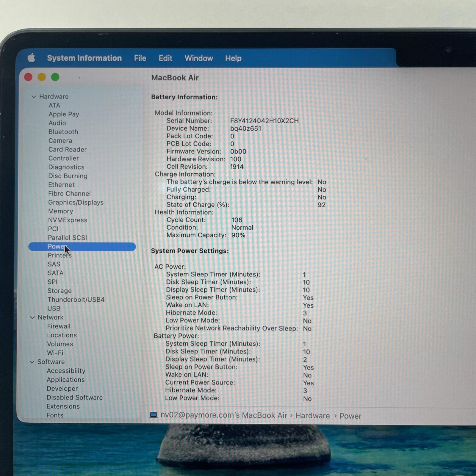The height and width of the screenshot is (476, 476).
Task: Maximize window with the green button
Action: click(x=55, y=77)
